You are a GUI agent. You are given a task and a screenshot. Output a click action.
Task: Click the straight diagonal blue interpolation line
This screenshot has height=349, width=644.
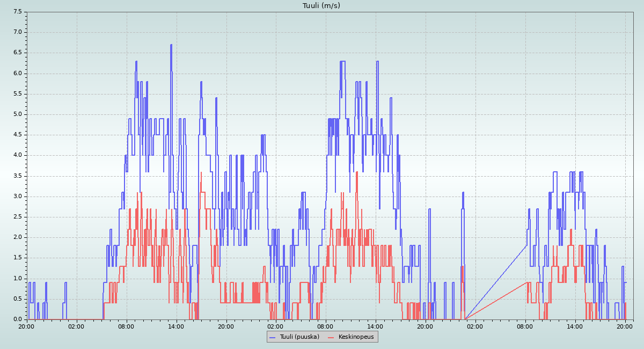pyautogui.click(x=496, y=282)
